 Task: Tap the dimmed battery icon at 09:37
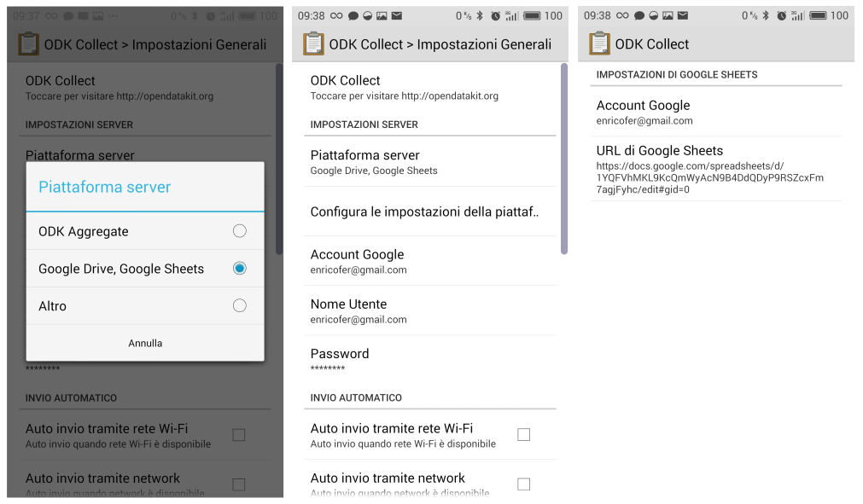[x=248, y=16]
